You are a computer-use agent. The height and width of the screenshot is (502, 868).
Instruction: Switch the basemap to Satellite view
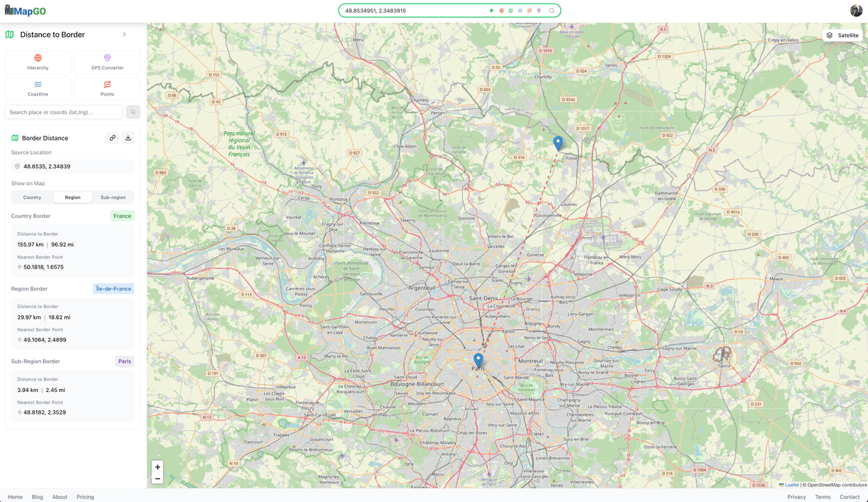click(842, 35)
